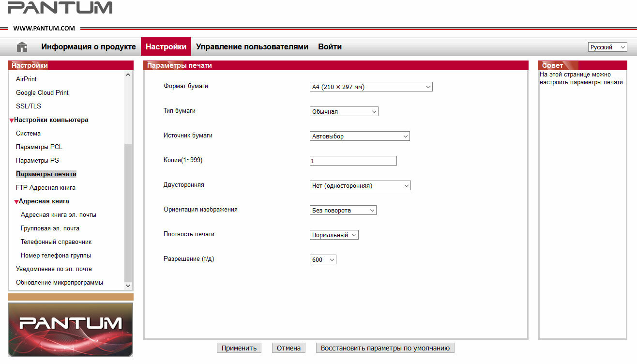Click Восстановить параметры по умолчанию button
Image resolution: width=637 pixels, height=364 pixels.
pyautogui.click(x=385, y=348)
